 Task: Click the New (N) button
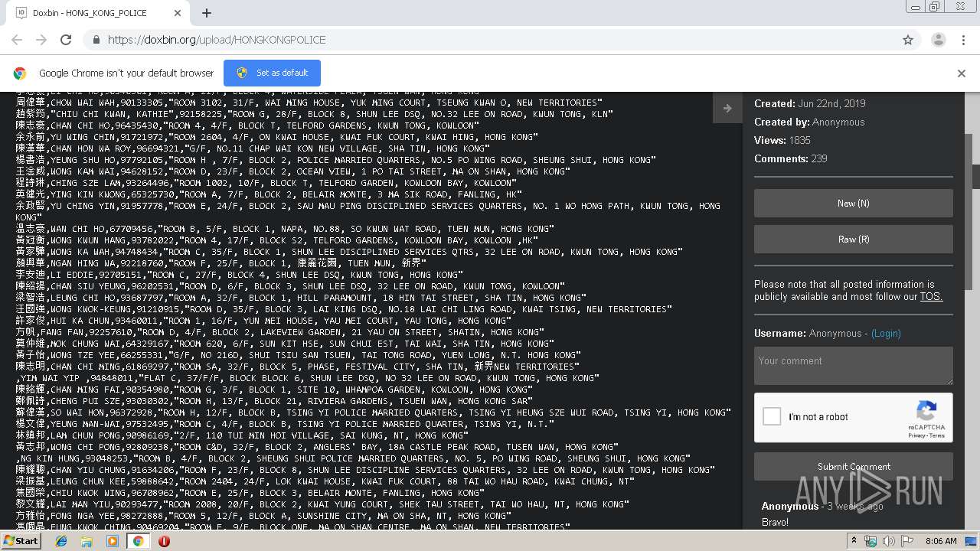854,204
